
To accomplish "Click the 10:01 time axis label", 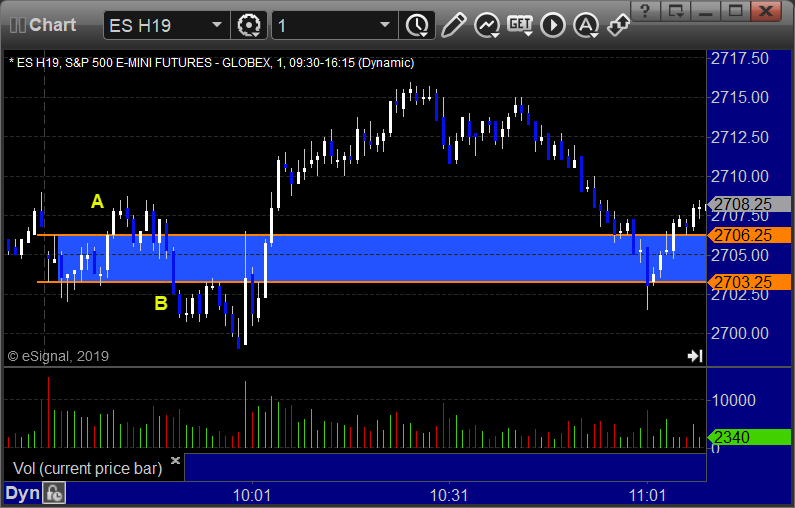I will (x=252, y=495).
